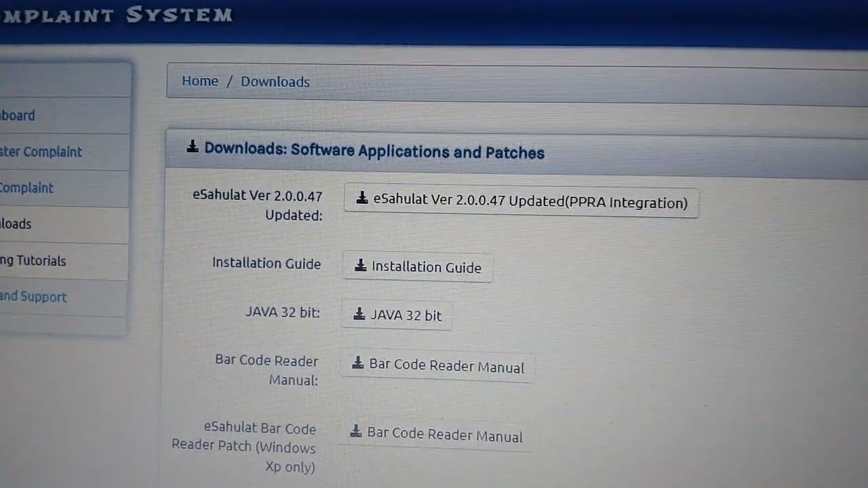This screenshot has width=868, height=488.
Task: Click 'Downloads: Software Applications and Patches' heading
Action: 374,150
